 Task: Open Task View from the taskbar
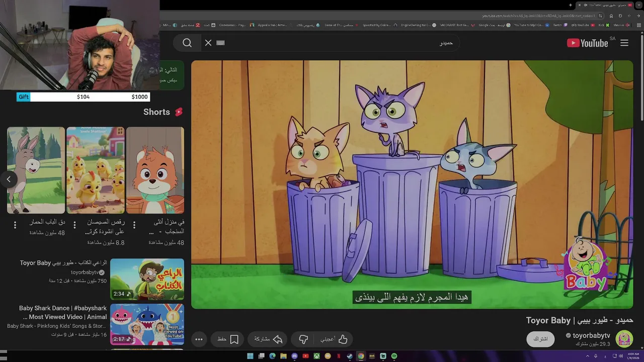tap(261, 356)
